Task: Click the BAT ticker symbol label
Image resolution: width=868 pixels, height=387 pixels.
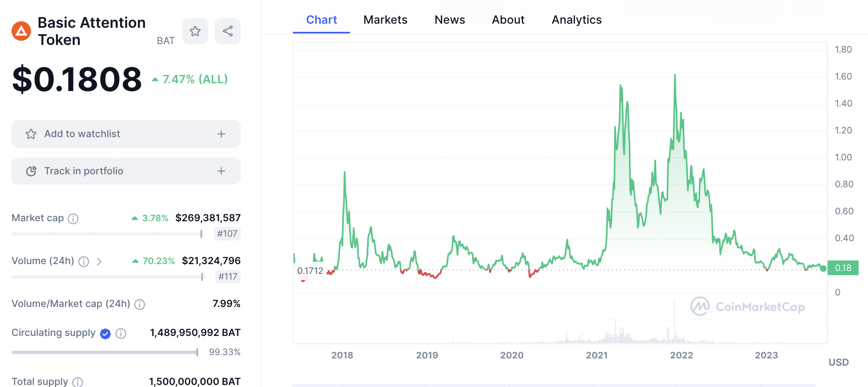Action: pos(166,41)
